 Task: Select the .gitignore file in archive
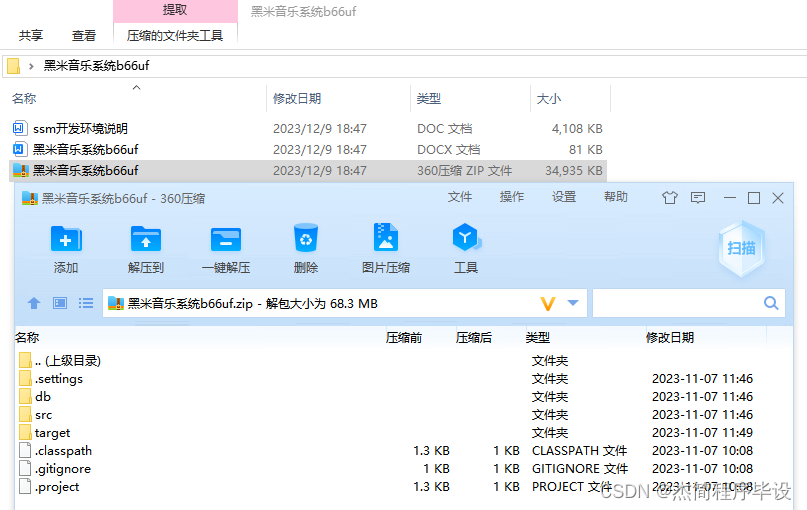[x=63, y=469]
